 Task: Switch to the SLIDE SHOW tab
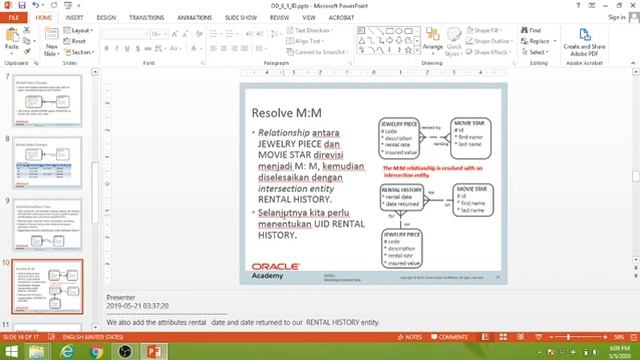241,18
